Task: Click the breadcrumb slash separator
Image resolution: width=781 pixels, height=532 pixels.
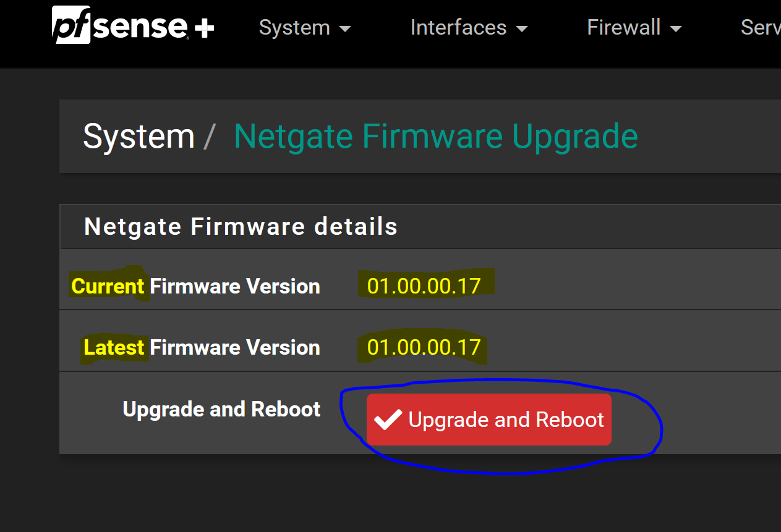Action: coord(209,137)
